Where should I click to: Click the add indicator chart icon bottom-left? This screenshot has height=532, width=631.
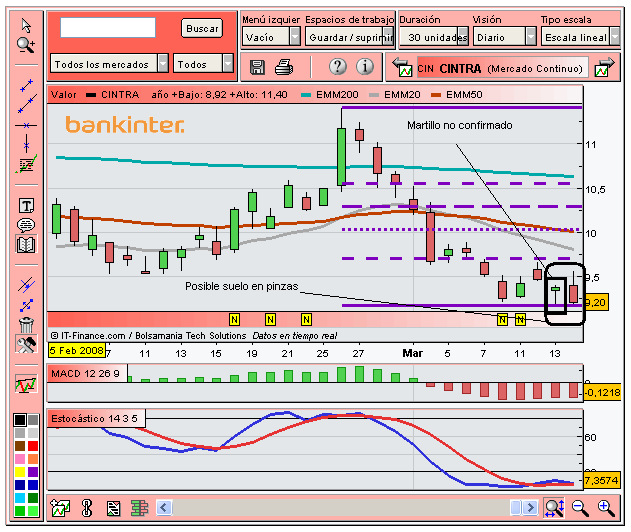pyautogui.click(x=60, y=508)
